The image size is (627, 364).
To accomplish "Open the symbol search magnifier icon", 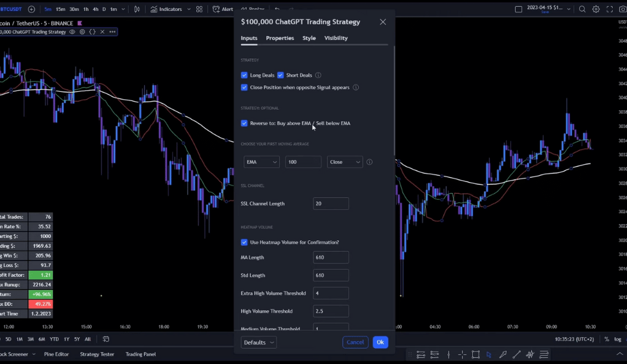I will click(x=582, y=9).
